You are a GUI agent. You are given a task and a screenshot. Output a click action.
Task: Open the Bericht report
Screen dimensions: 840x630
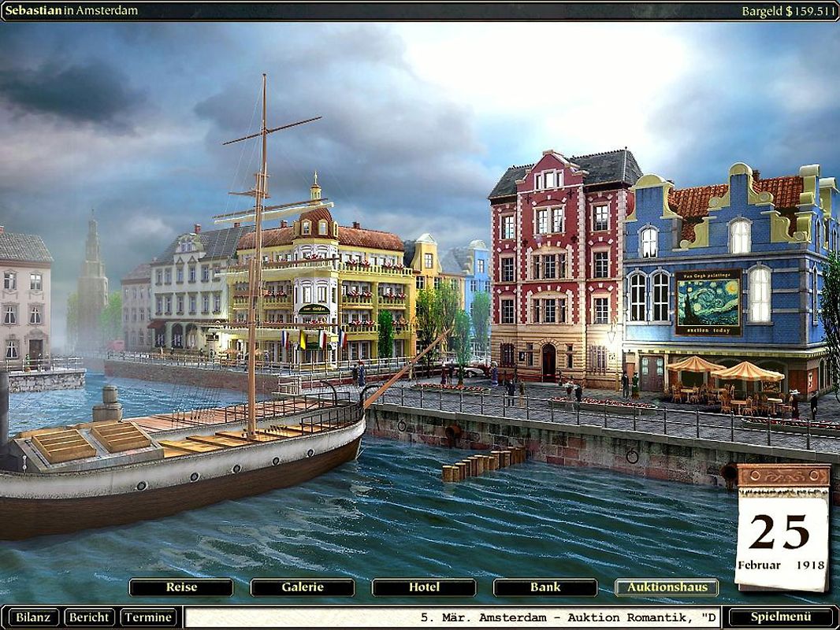[89, 617]
